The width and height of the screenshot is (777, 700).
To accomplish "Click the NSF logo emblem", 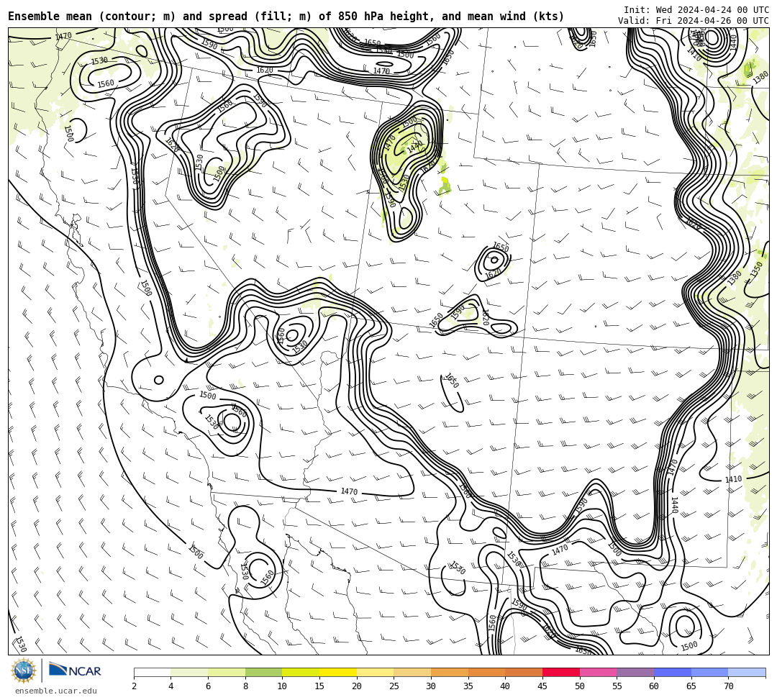I will click(x=24, y=671).
